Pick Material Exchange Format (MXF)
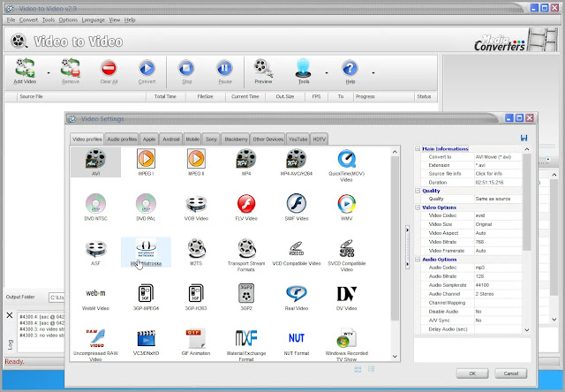Image resolution: width=565 pixels, height=392 pixels. 246,344
